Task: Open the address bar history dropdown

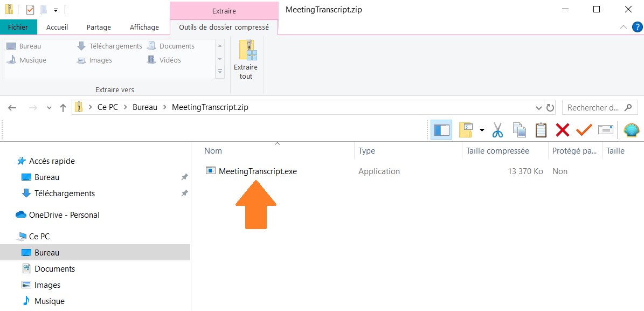Action: point(539,108)
